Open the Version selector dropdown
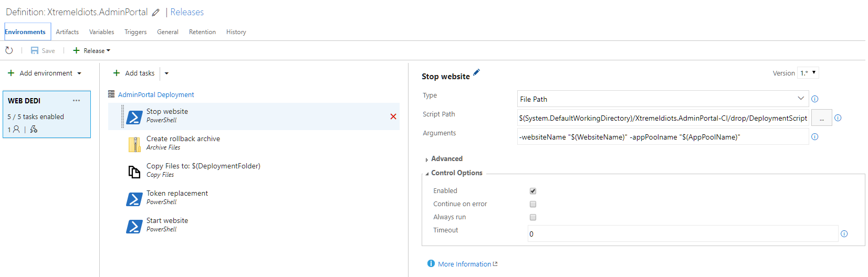This screenshot has width=868, height=277. click(x=808, y=73)
